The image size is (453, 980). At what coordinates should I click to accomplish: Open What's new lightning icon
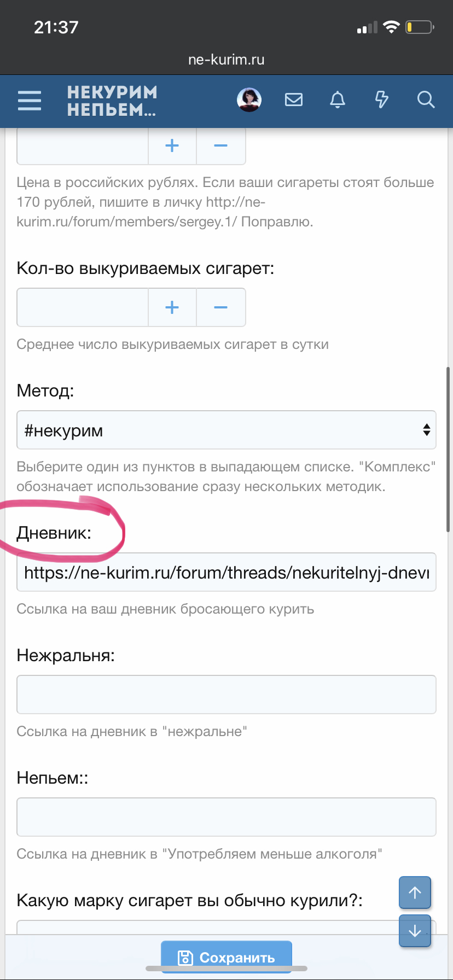pos(381,100)
